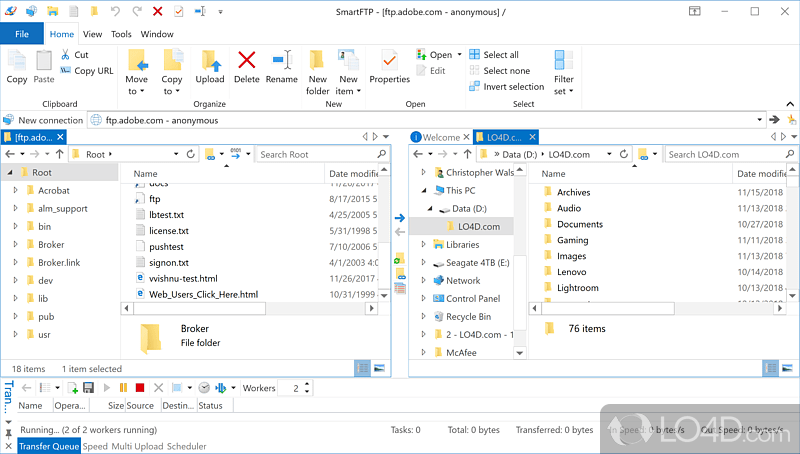Go up one level in remote Root pane
Screen dimensions: 800x454
(60, 154)
